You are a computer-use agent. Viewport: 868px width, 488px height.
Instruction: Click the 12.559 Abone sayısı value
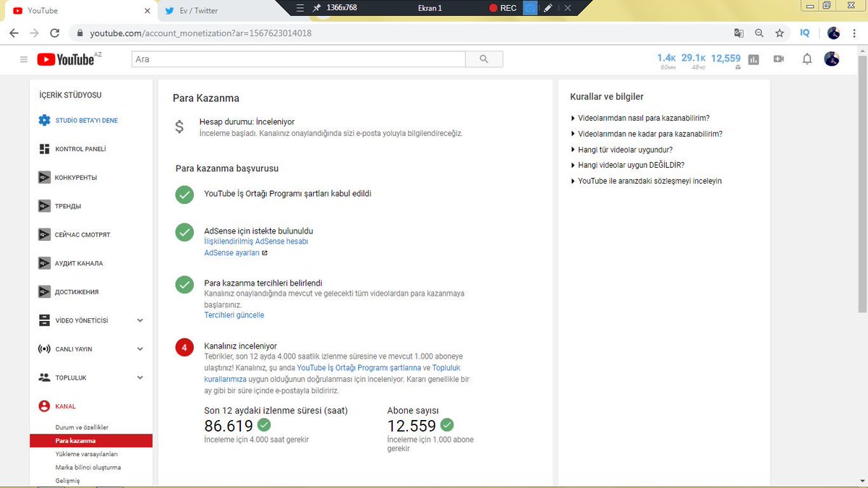pos(412,426)
